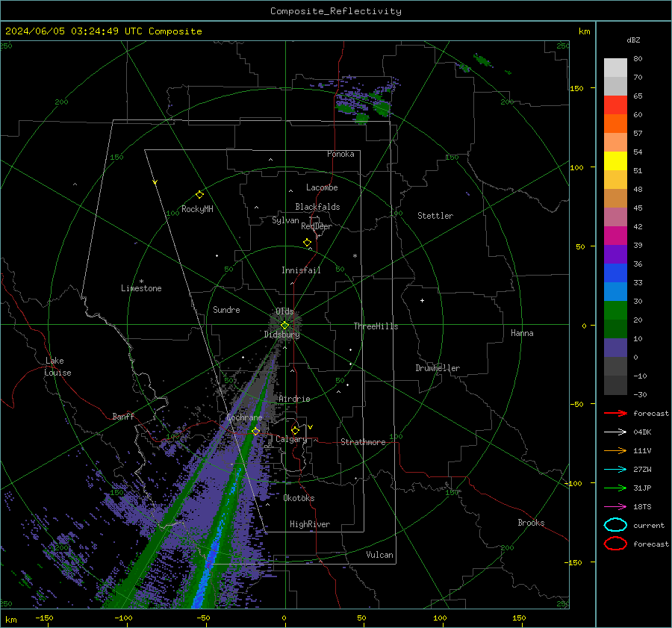Click the Innisfail label
672x628 pixels.
301,270
